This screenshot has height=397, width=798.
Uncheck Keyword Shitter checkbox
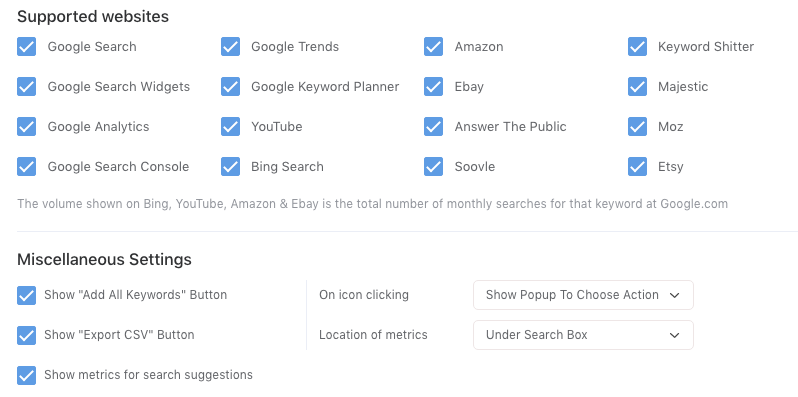click(637, 47)
